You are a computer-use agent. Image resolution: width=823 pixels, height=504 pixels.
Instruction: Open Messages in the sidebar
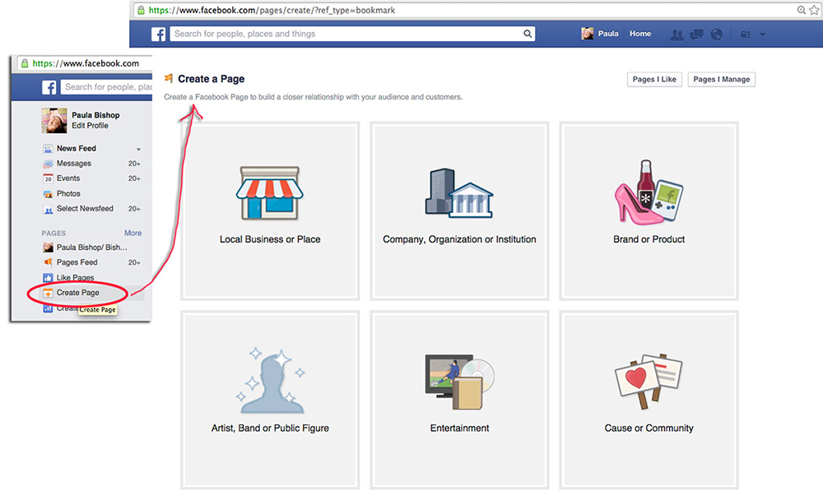(x=74, y=164)
